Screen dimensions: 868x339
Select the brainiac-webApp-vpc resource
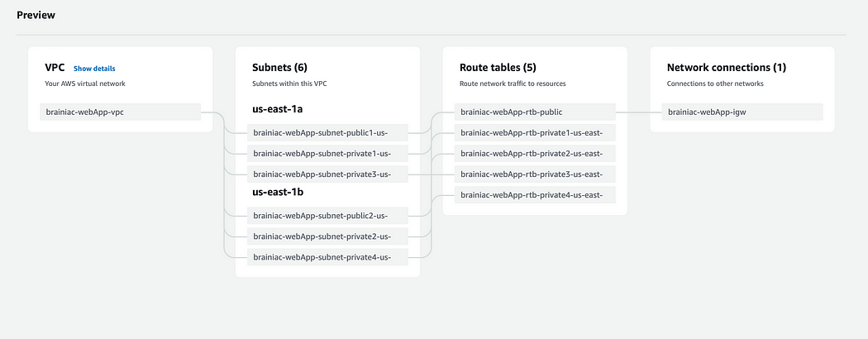tap(120, 112)
